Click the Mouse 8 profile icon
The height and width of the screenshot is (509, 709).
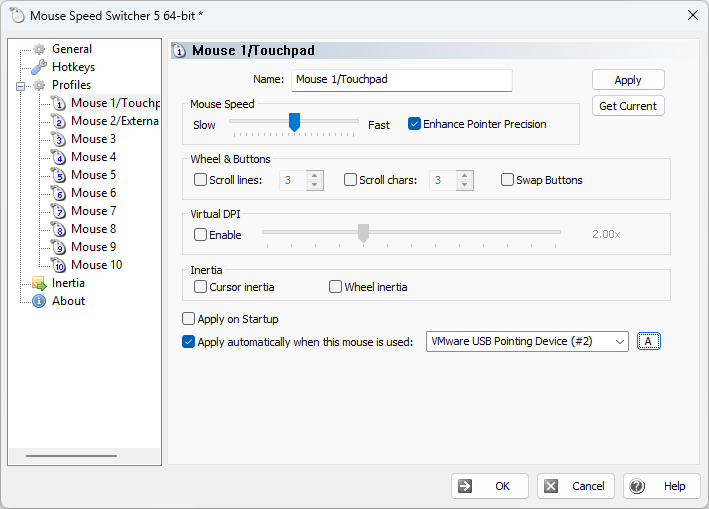[x=58, y=229]
